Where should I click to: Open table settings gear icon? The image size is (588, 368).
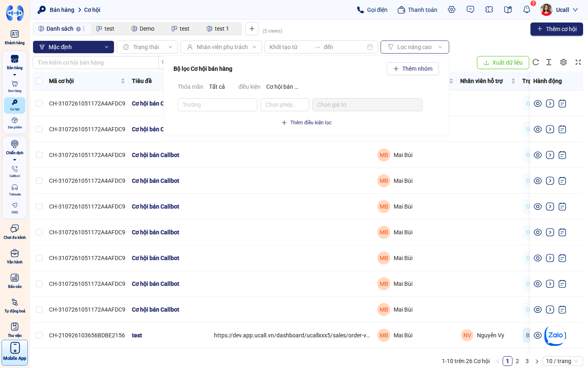(563, 62)
